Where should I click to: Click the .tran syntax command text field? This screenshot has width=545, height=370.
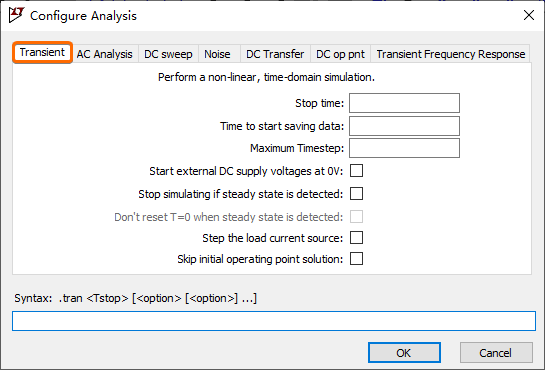(x=274, y=321)
